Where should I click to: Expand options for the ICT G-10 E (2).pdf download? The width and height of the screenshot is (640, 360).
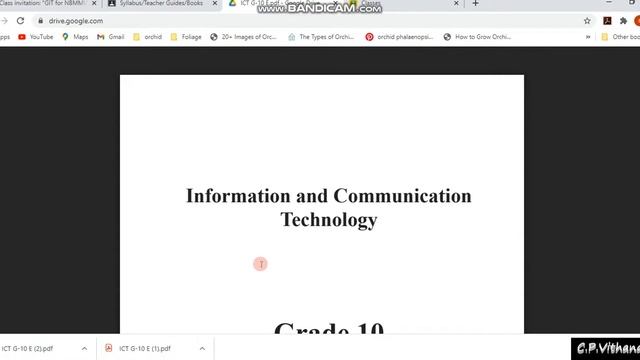coord(84,349)
